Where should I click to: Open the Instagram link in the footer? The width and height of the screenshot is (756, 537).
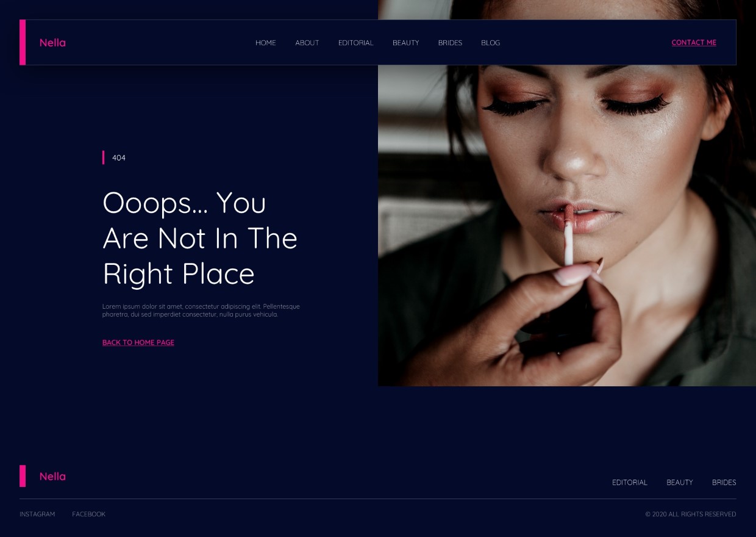[37, 514]
